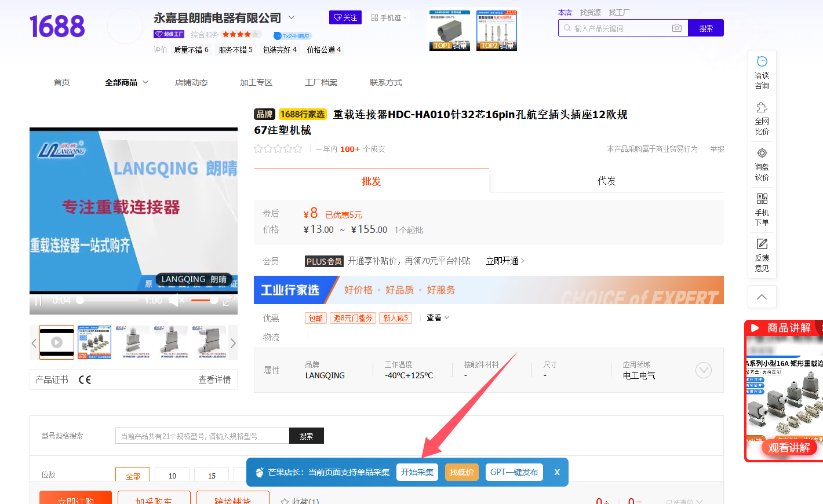This screenshot has height=504, width=823.
Task: Open 工厂档案 in store navigation
Action: (321, 82)
